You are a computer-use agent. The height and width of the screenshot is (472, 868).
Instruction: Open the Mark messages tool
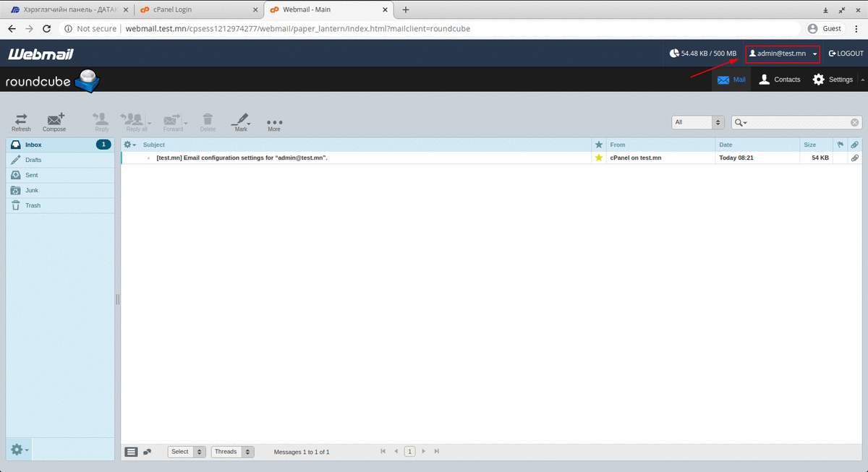(x=241, y=121)
